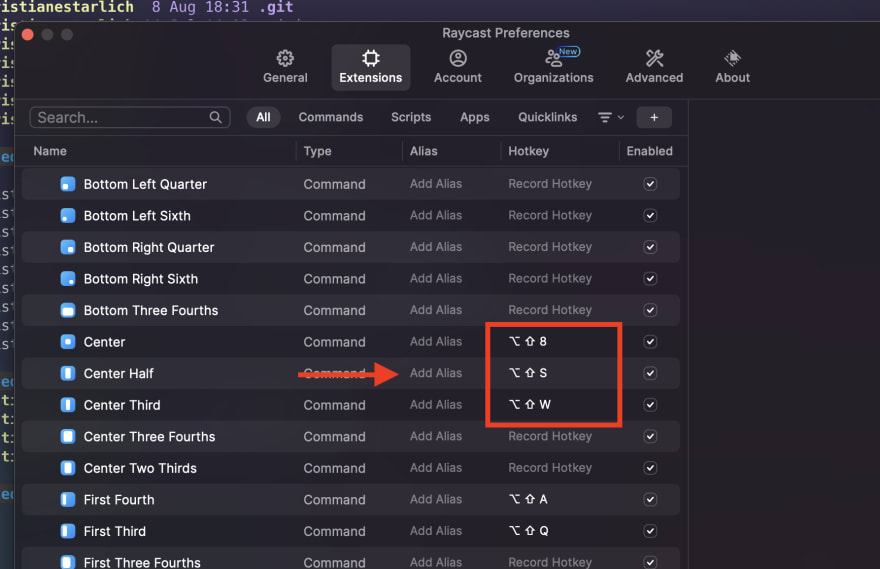Select the Center Two Thirds row name
The height and width of the screenshot is (569, 880).
pyautogui.click(x=140, y=468)
